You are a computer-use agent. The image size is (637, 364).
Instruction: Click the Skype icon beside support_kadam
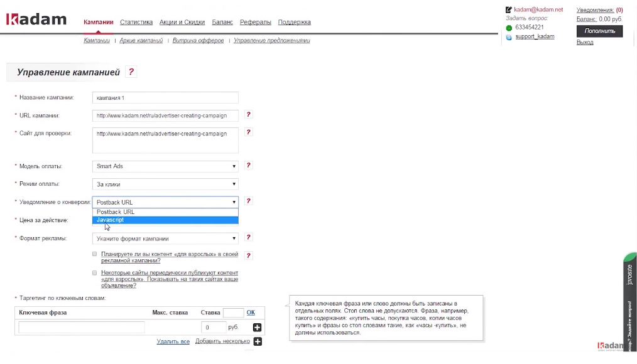[x=509, y=37]
